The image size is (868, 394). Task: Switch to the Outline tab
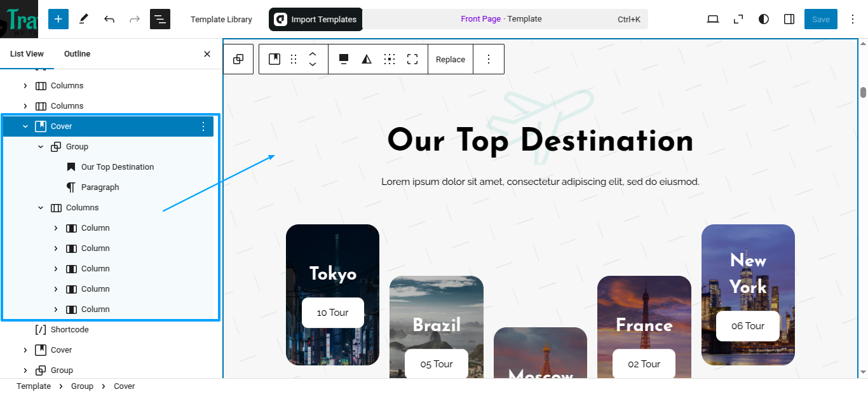pos(77,53)
